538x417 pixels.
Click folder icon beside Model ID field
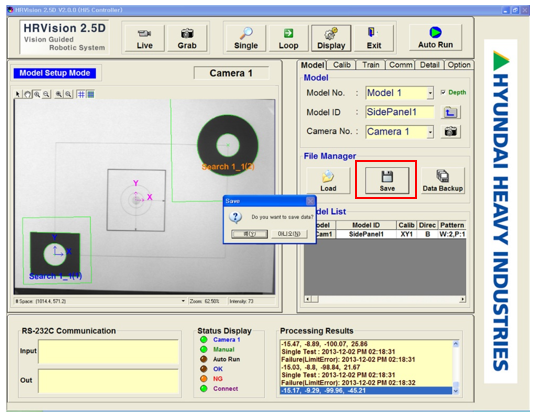click(450, 112)
